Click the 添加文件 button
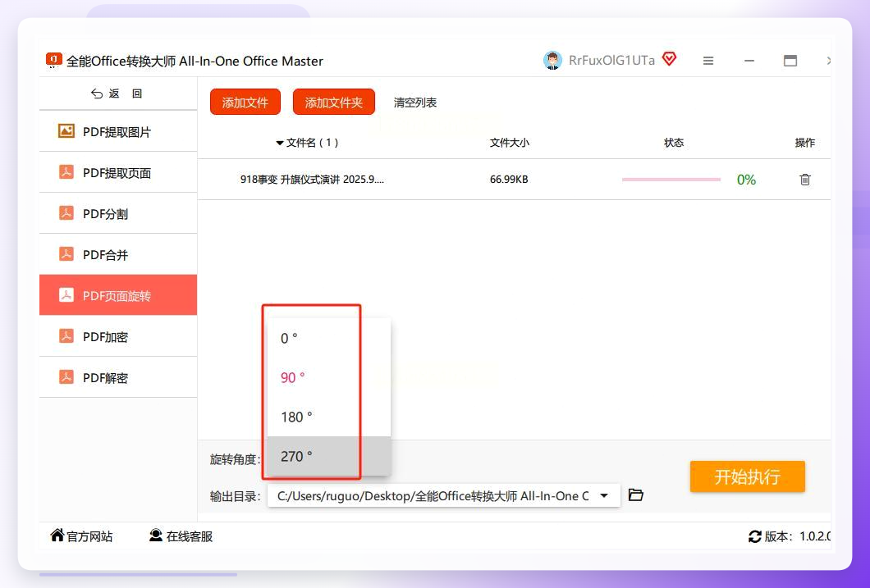The width and height of the screenshot is (870, 588). [245, 102]
